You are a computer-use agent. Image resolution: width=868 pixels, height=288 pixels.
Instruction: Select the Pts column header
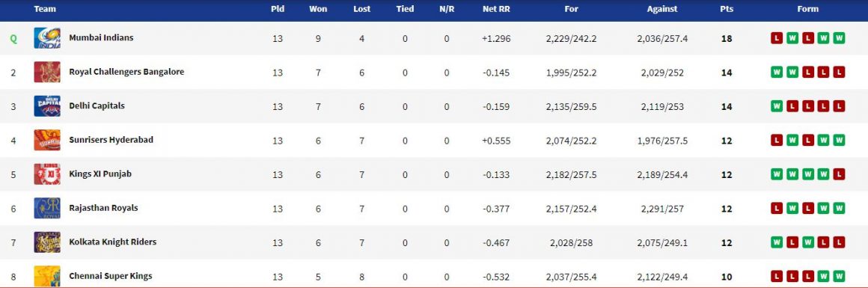point(727,9)
